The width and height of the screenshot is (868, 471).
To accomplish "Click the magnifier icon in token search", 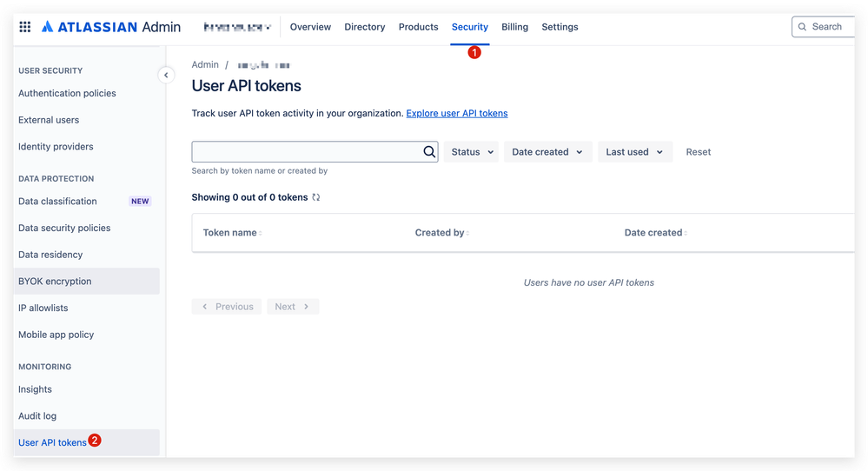I will (429, 152).
